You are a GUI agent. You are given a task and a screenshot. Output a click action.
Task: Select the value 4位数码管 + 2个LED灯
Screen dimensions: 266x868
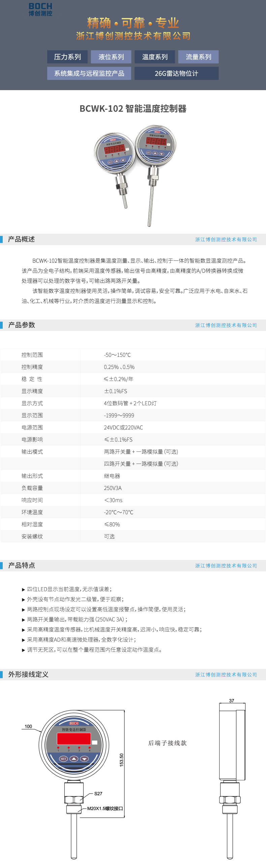click(130, 403)
